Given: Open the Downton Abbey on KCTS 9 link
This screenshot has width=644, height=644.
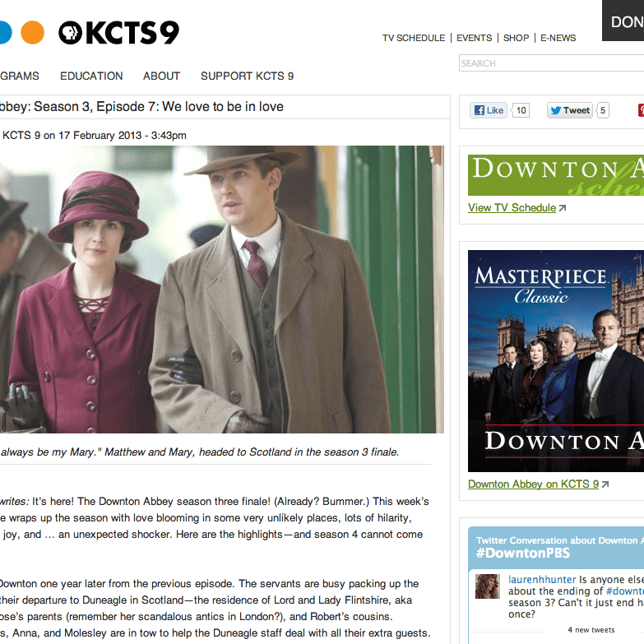Looking at the screenshot, I should click(533, 484).
